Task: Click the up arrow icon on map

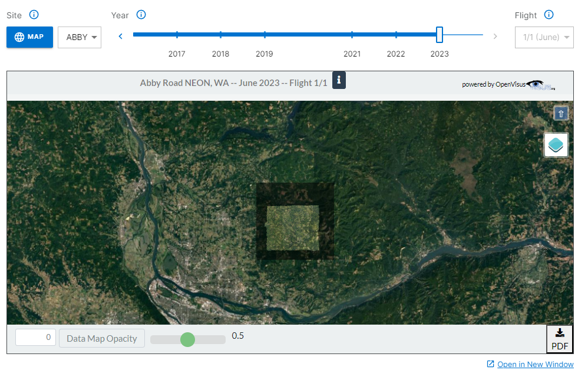Action: click(x=561, y=113)
